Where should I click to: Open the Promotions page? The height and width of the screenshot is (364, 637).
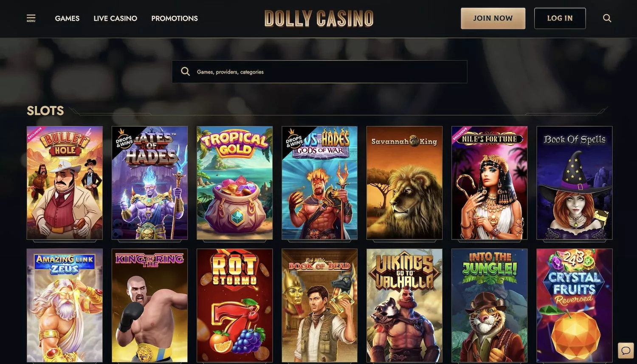point(175,18)
